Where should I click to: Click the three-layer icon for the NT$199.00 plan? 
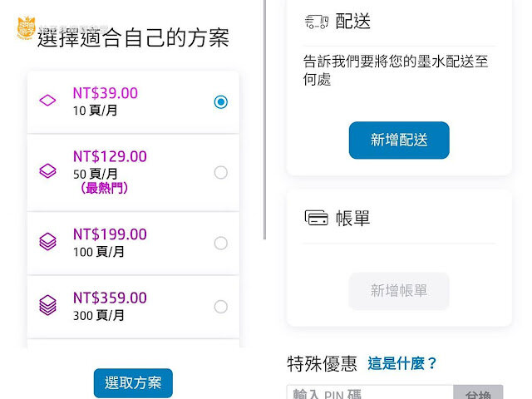[47, 242]
